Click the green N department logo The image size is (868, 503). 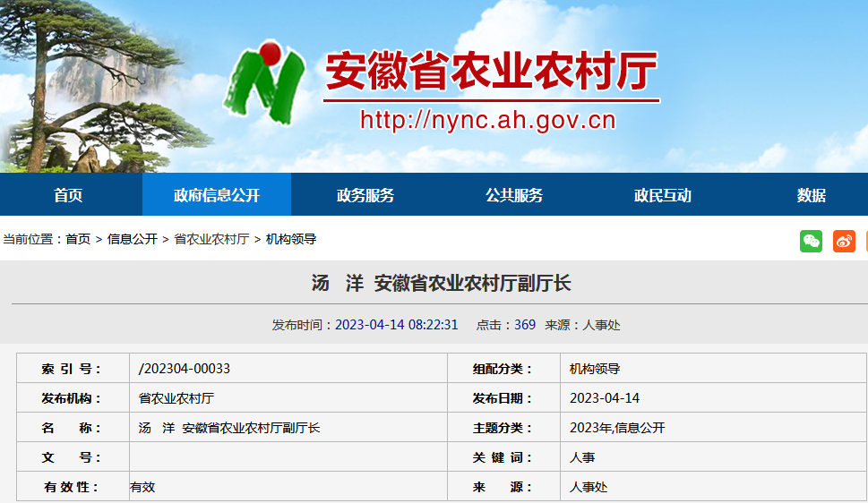pos(264,82)
